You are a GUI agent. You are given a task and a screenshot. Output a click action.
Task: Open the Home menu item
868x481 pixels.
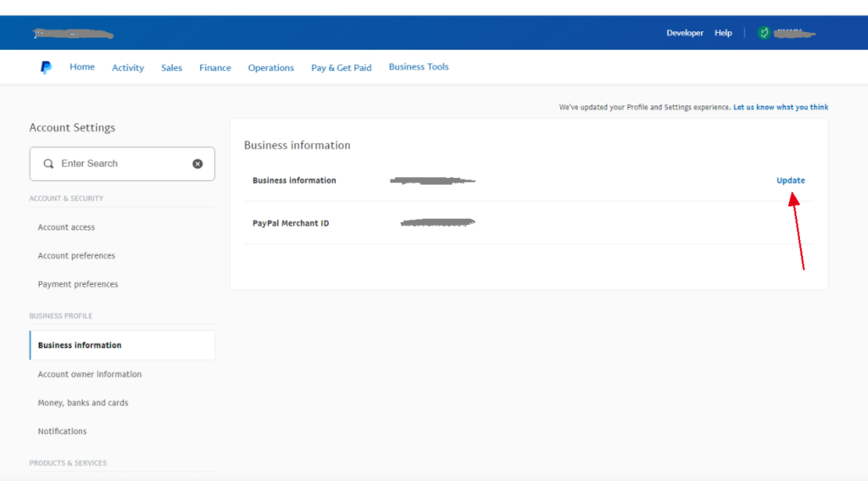pyautogui.click(x=82, y=67)
